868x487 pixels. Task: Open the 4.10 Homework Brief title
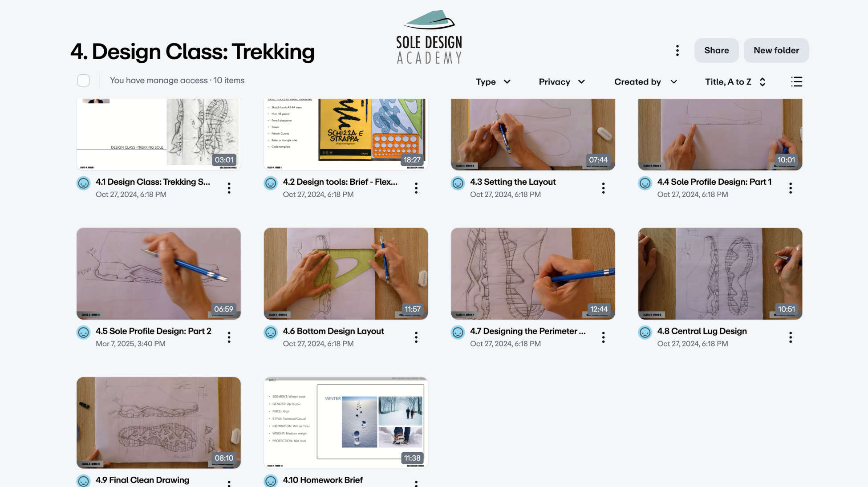pos(323,480)
